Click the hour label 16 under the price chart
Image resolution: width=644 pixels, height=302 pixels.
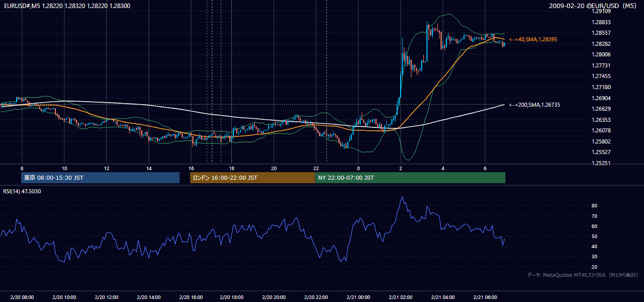191,168
